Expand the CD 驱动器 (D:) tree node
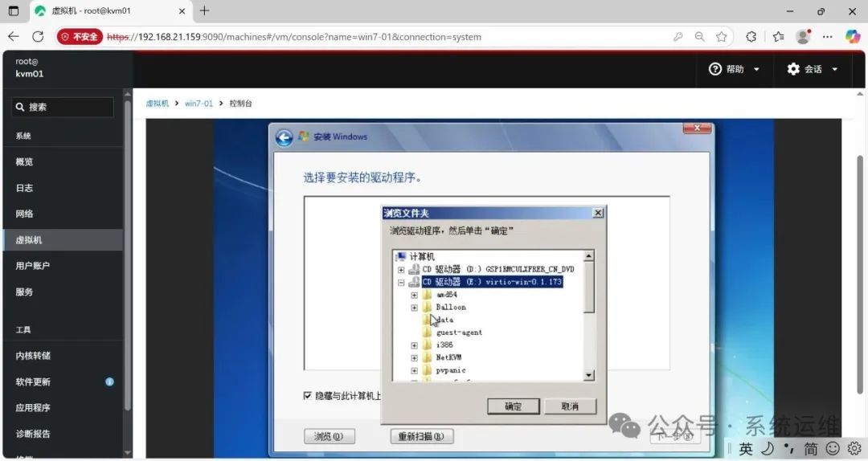The image size is (868, 461). coord(401,270)
